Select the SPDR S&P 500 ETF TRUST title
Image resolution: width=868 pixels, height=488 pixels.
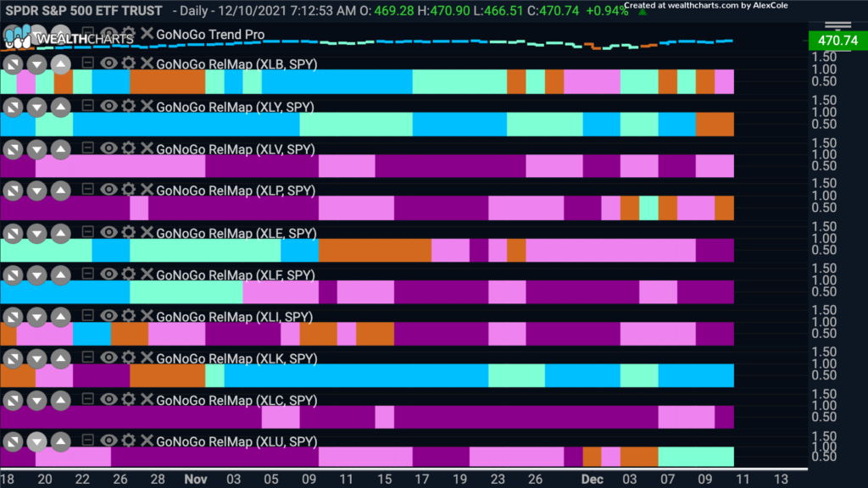(84, 10)
